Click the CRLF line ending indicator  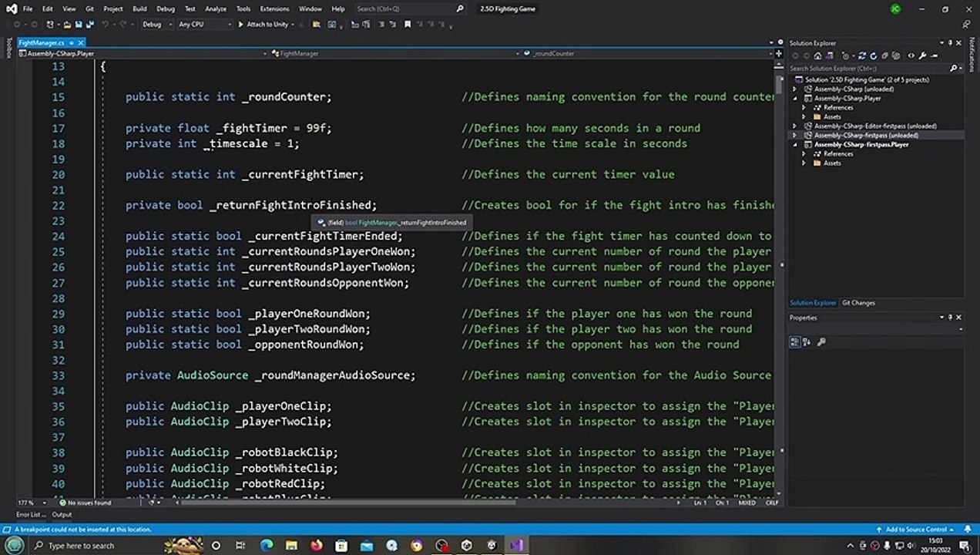(x=771, y=503)
